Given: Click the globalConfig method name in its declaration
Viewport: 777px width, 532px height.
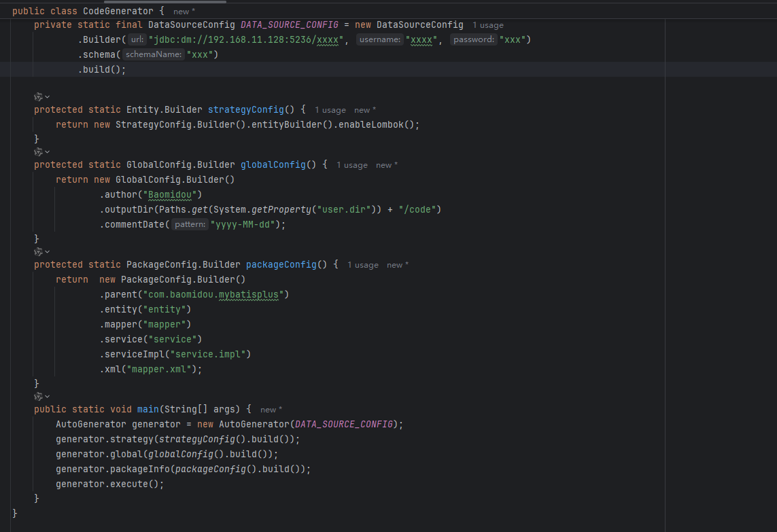Looking at the screenshot, I should pos(273,164).
